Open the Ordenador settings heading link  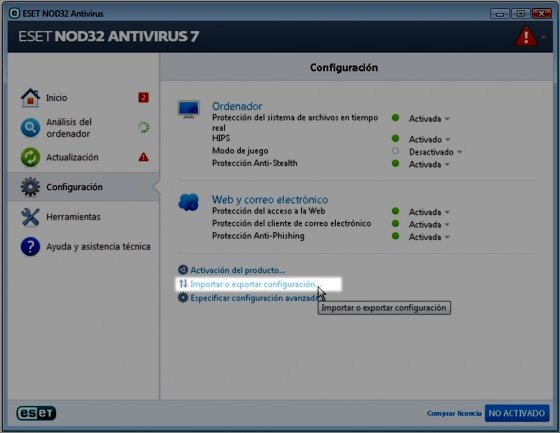237,106
